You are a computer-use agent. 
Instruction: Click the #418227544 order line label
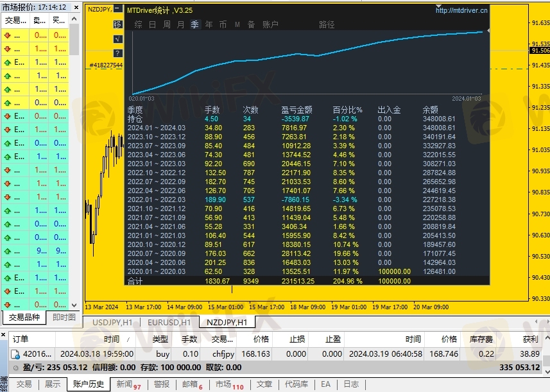106,65
